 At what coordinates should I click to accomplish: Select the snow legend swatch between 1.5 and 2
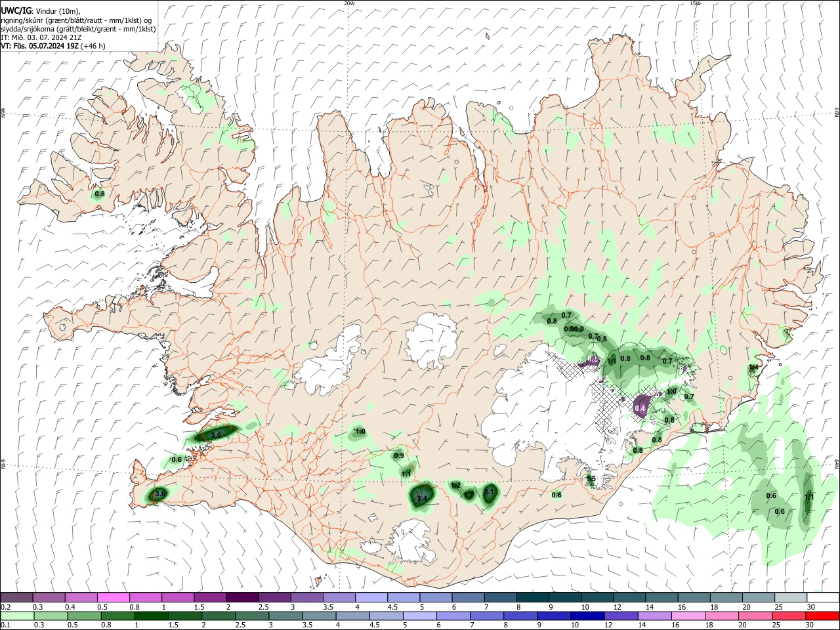(210, 597)
